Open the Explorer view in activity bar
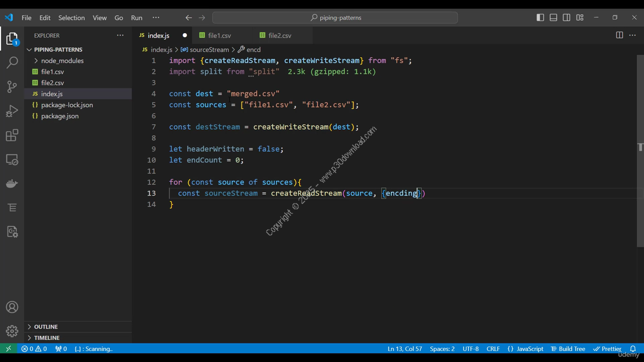This screenshot has width=644, height=362. [12, 39]
